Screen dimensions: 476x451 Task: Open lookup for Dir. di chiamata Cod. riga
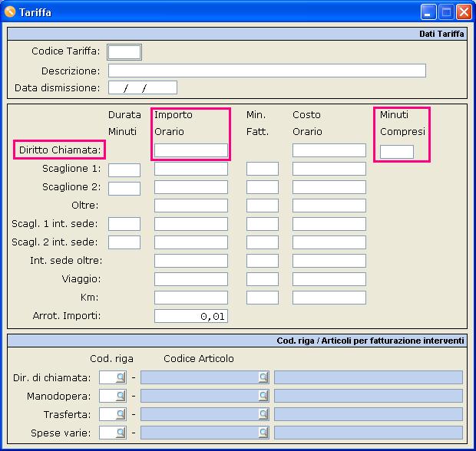pos(121,377)
